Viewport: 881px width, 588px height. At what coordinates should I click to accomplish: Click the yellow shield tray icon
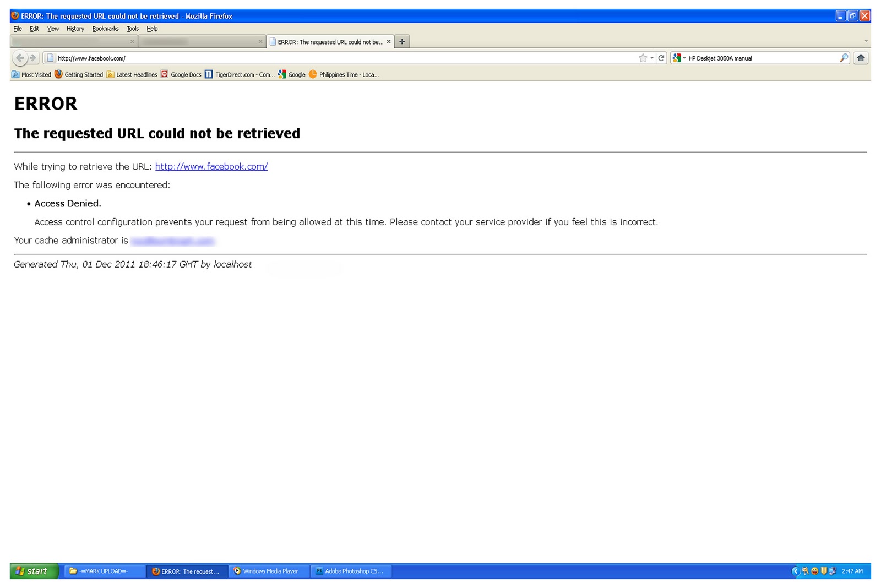pyautogui.click(x=824, y=571)
